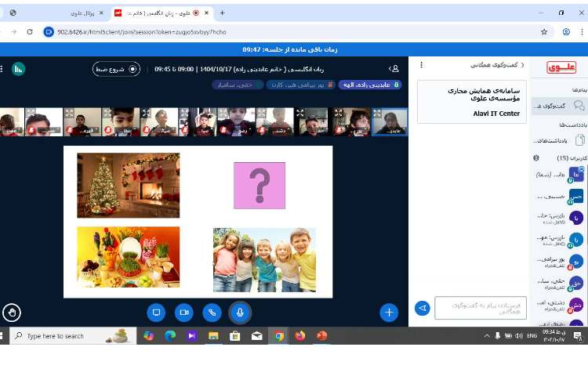Focus the public chat message input

[481, 308]
